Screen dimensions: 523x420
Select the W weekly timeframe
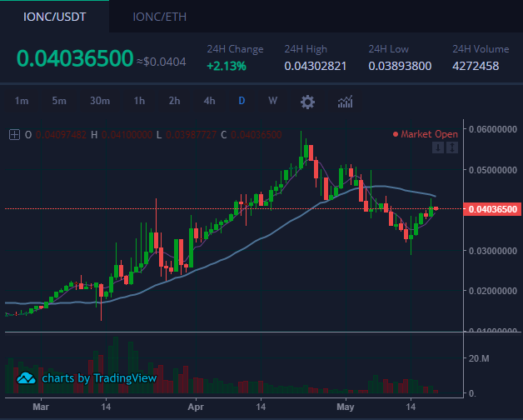pyautogui.click(x=273, y=101)
